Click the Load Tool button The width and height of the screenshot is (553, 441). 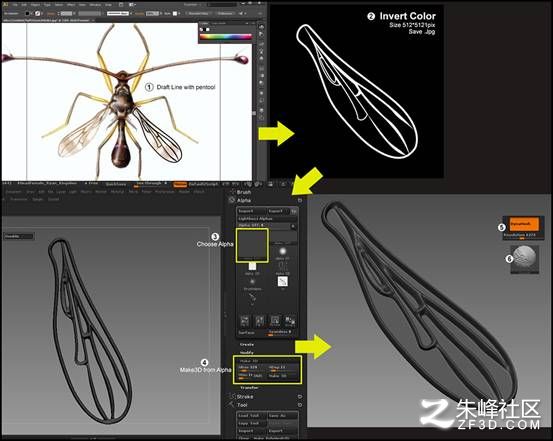251,416
